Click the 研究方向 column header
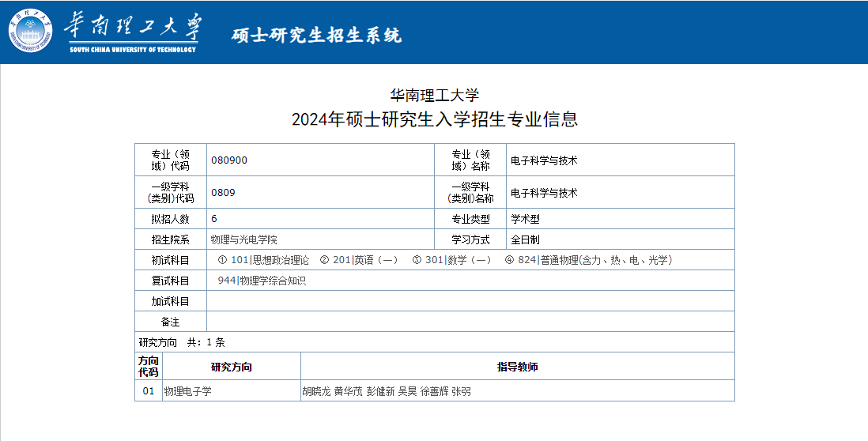This screenshot has height=441, width=868. [x=232, y=366]
